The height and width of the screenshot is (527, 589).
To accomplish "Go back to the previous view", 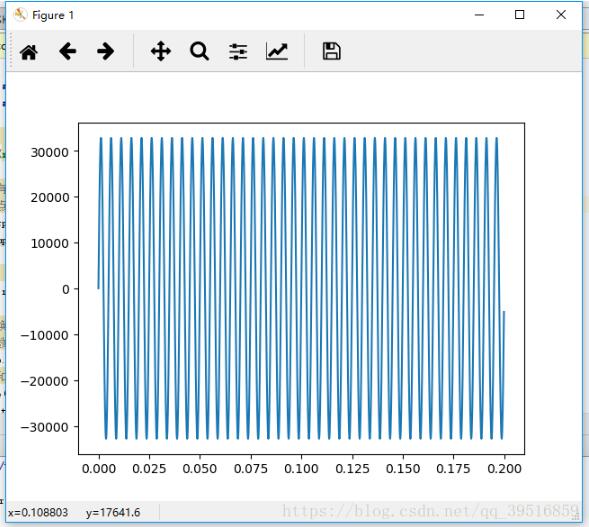I will (x=68, y=51).
